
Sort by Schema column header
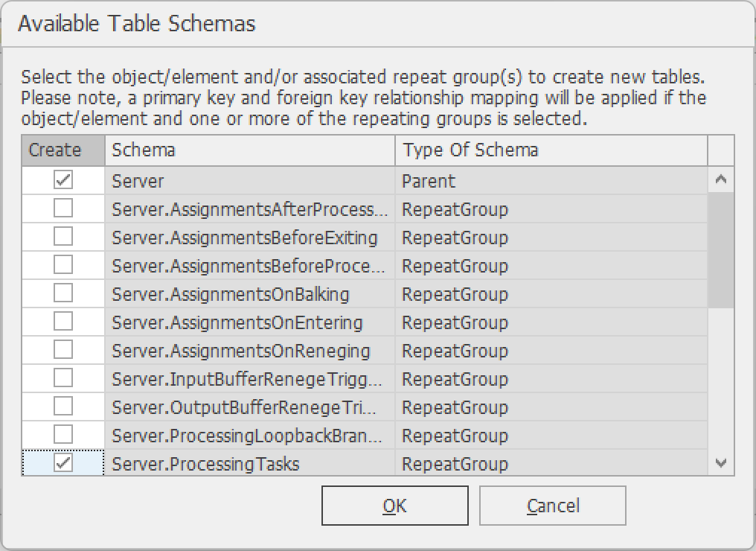[x=250, y=150]
